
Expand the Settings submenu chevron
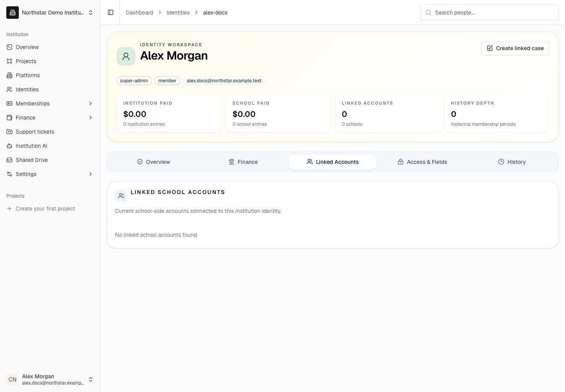click(x=91, y=174)
